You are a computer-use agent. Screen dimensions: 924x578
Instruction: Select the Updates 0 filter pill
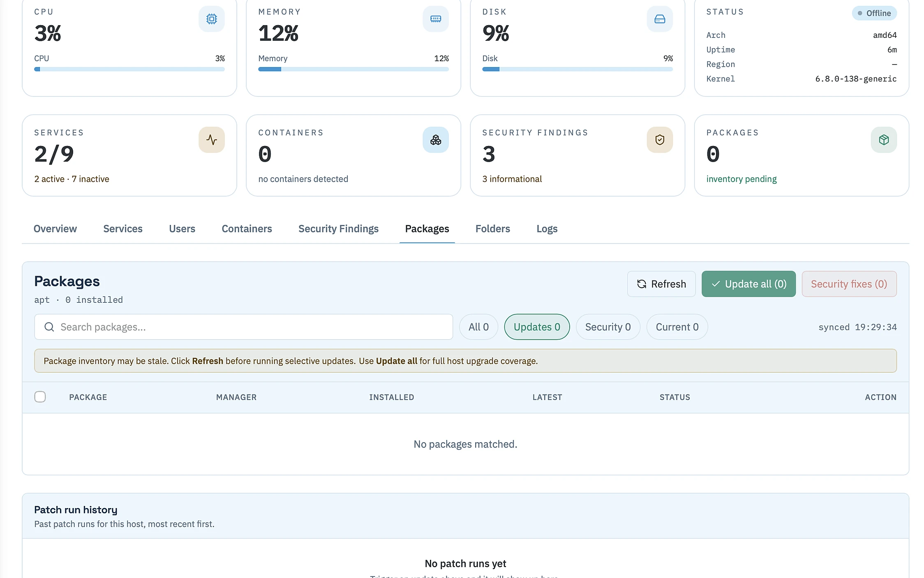point(537,327)
